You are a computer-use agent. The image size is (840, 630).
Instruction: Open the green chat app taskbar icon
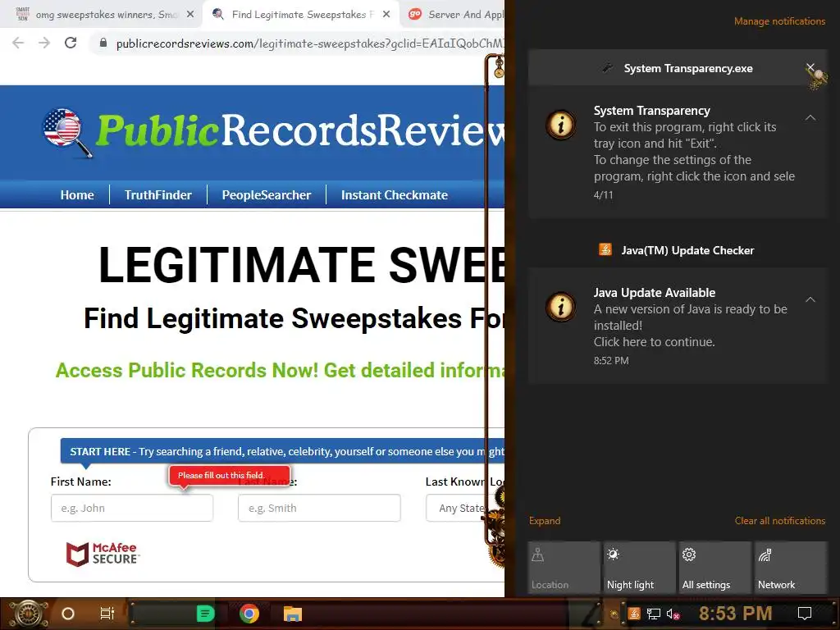pos(205,614)
